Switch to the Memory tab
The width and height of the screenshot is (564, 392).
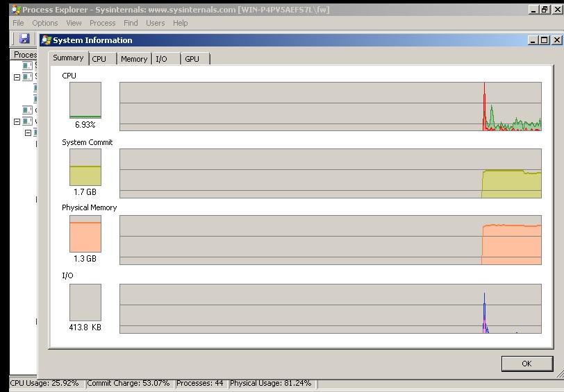[x=134, y=59]
